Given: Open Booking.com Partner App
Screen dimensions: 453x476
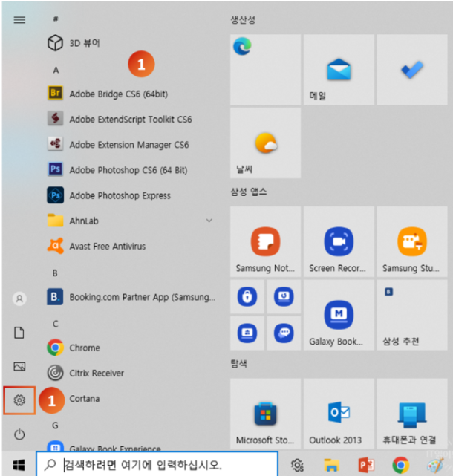Looking at the screenshot, I should (x=131, y=296).
